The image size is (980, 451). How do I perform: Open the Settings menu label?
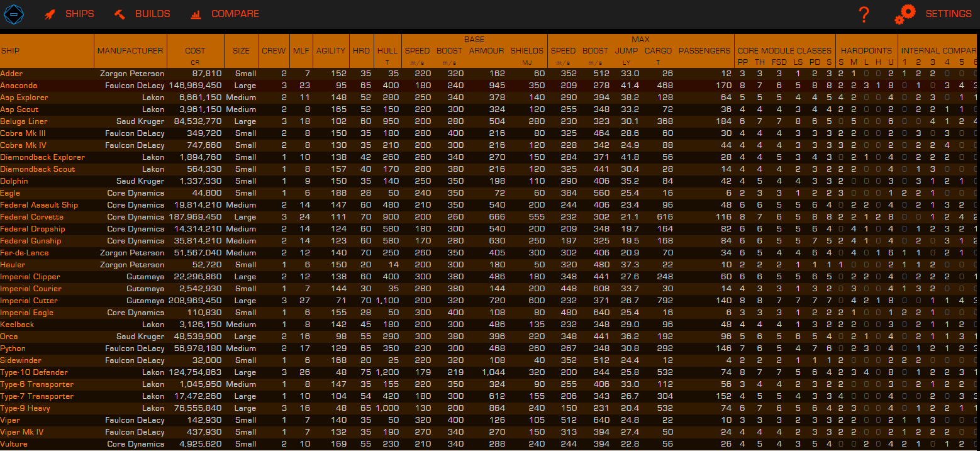(949, 14)
